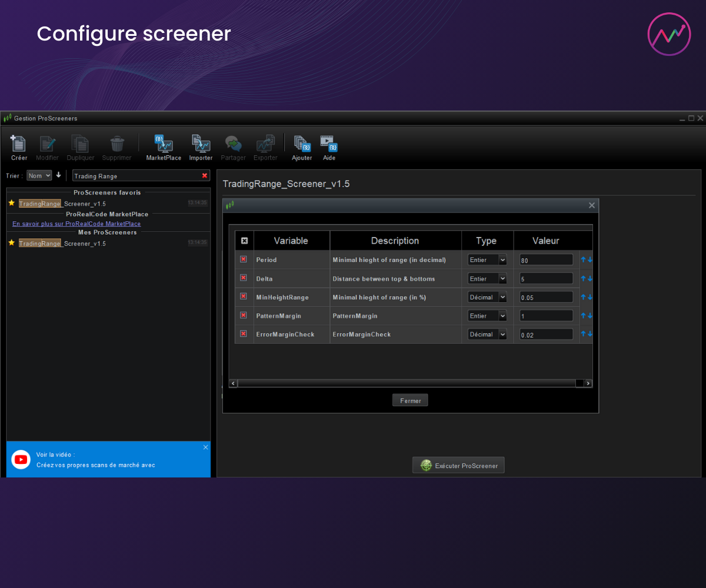The image size is (706, 588).
Task: Toggle the red checkbox for Period variable
Action: pos(244,259)
